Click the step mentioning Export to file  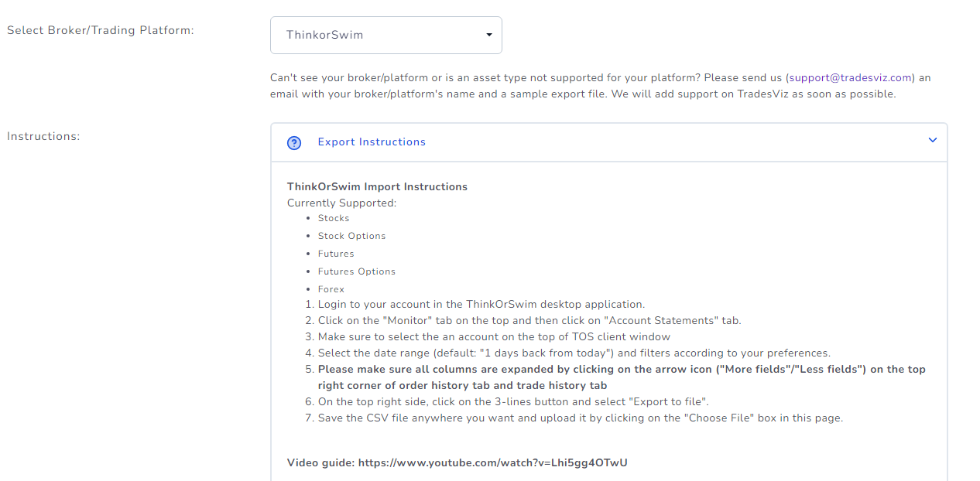513,401
